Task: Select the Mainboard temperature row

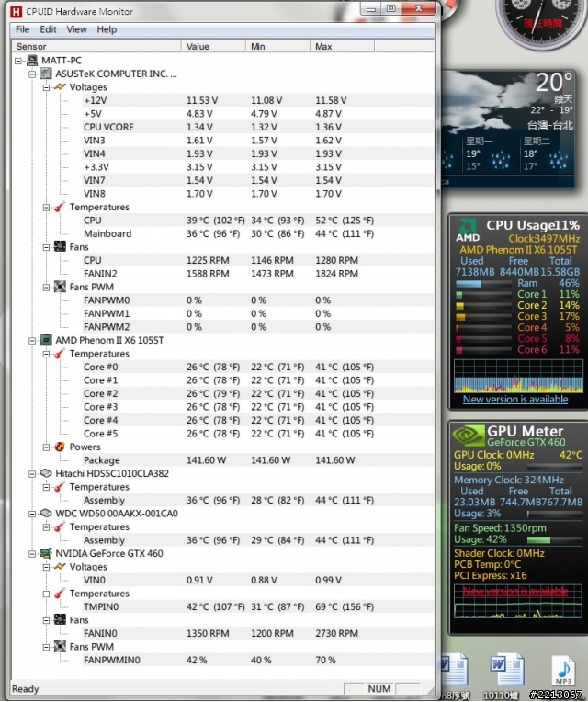Action: click(x=258, y=233)
